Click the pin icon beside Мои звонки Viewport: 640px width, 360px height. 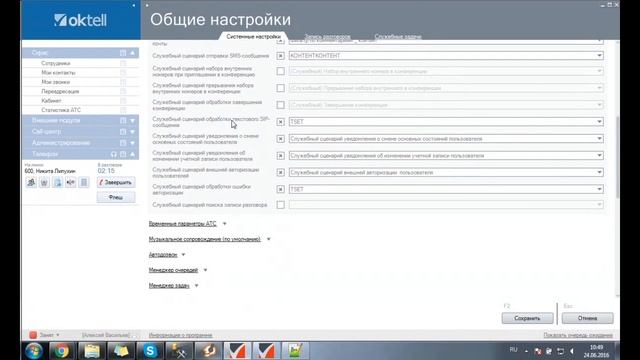[123, 82]
